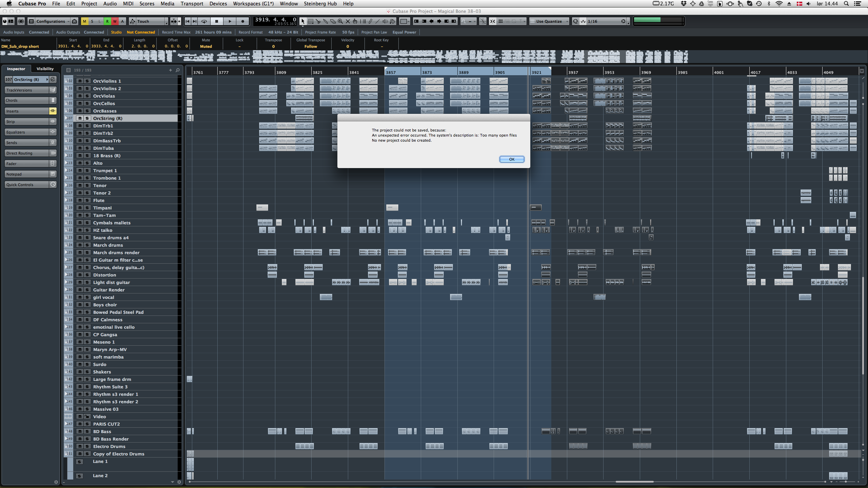868x488 pixels.
Task: Click OK in the save error dialog
Action: (x=512, y=159)
